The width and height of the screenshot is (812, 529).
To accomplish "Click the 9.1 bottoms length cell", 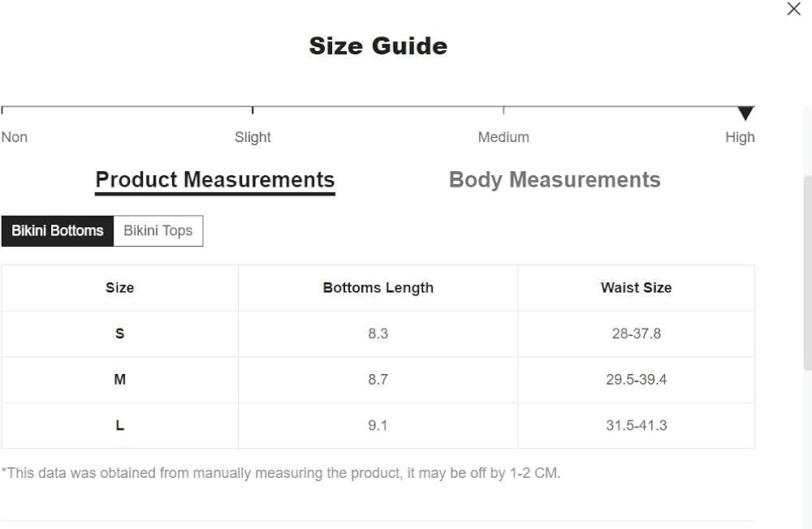I will 378,425.
